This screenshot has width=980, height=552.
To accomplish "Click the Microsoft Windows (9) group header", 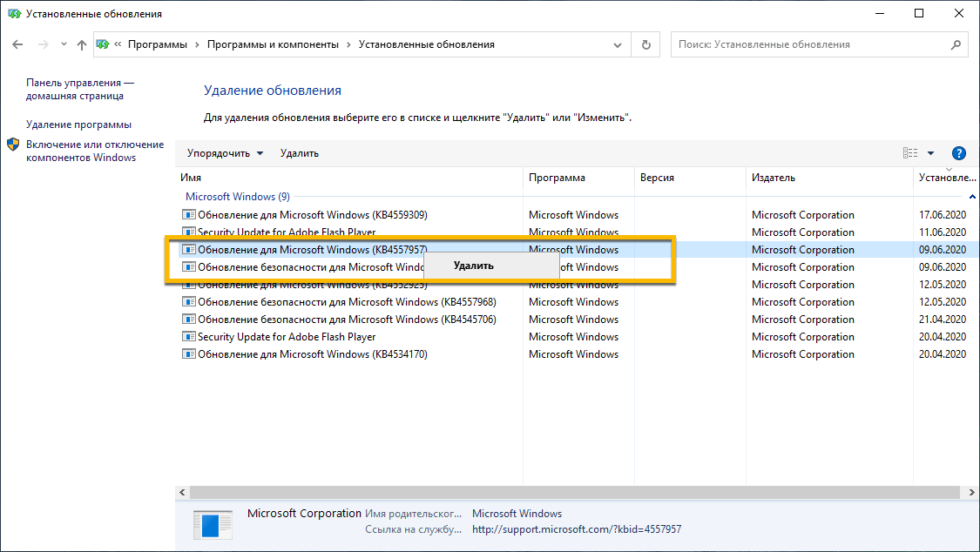I will tap(238, 197).
